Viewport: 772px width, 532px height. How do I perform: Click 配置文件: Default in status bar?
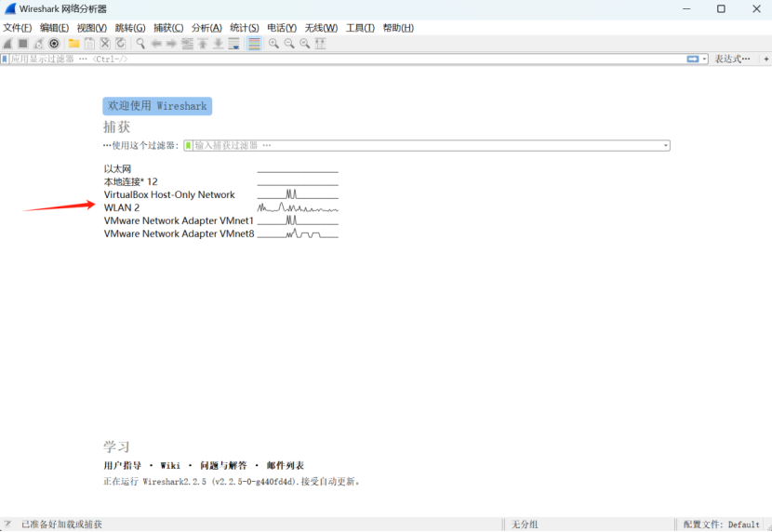click(x=721, y=525)
